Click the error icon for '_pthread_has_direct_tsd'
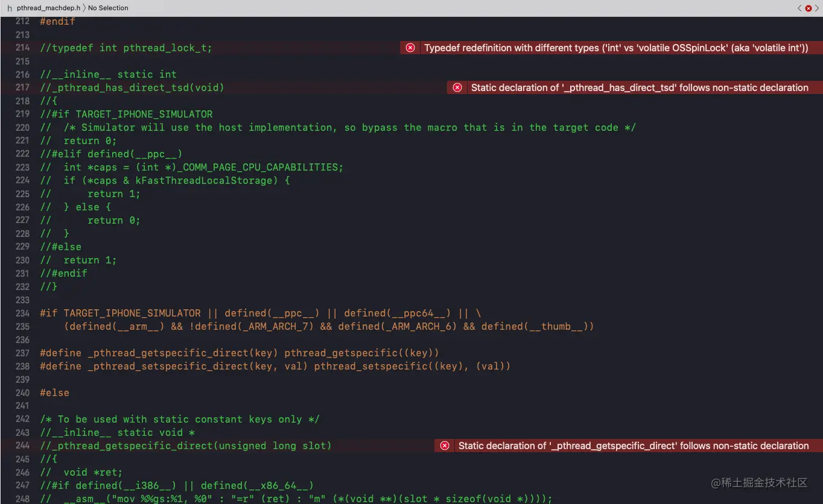Image resolution: width=823 pixels, height=504 pixels. tap(457, 87)
